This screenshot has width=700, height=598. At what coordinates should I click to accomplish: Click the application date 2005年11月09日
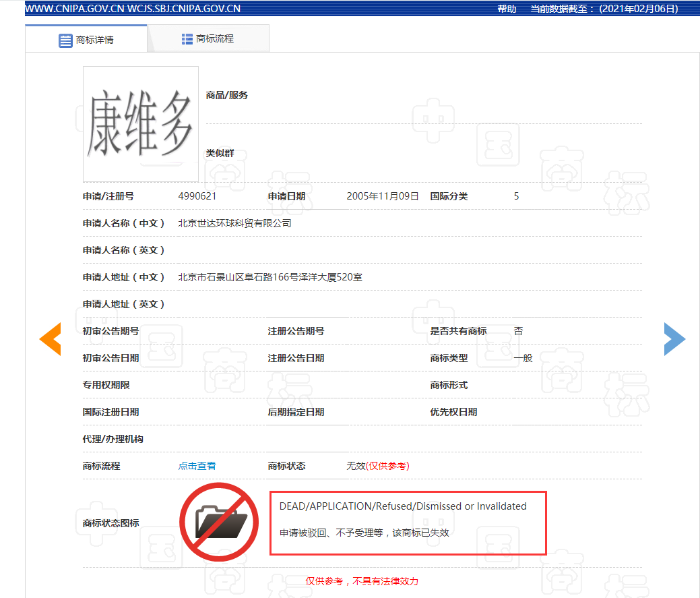point(383,196)
